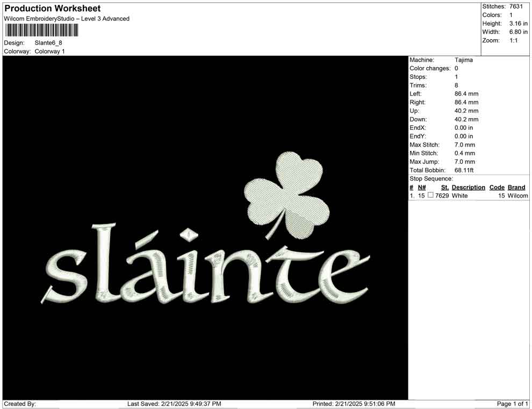Click the N# column header
532x409 pixels.
(422, 187)
